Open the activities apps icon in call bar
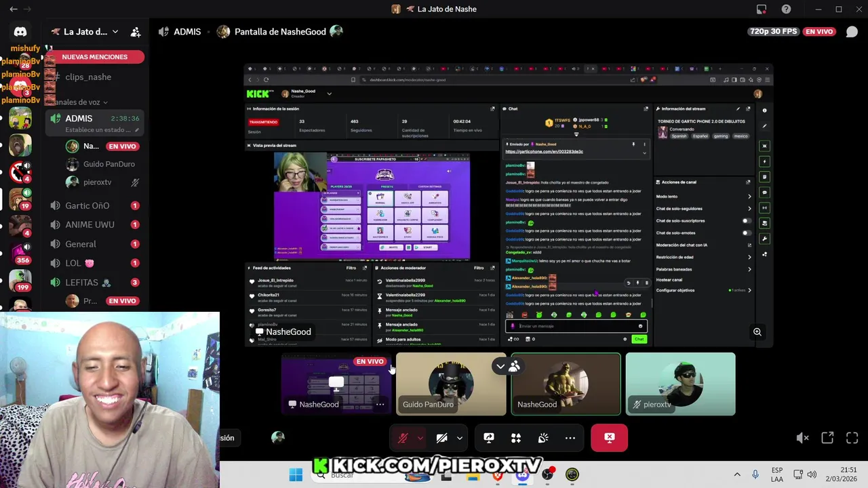 tap(516, 438)
